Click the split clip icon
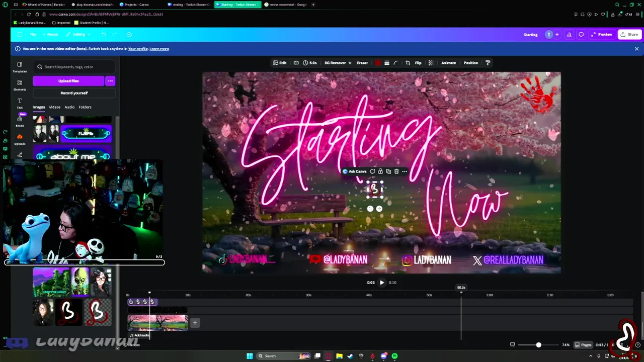The width and height of the screenshot is (644, 362). click(x=296, y=63)
